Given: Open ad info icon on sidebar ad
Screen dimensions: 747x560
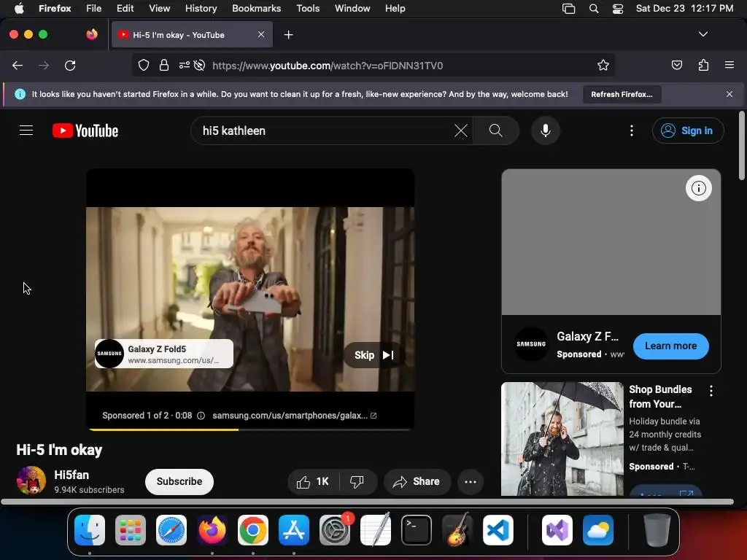Looking at the screenshot, I should coord(698,188).
